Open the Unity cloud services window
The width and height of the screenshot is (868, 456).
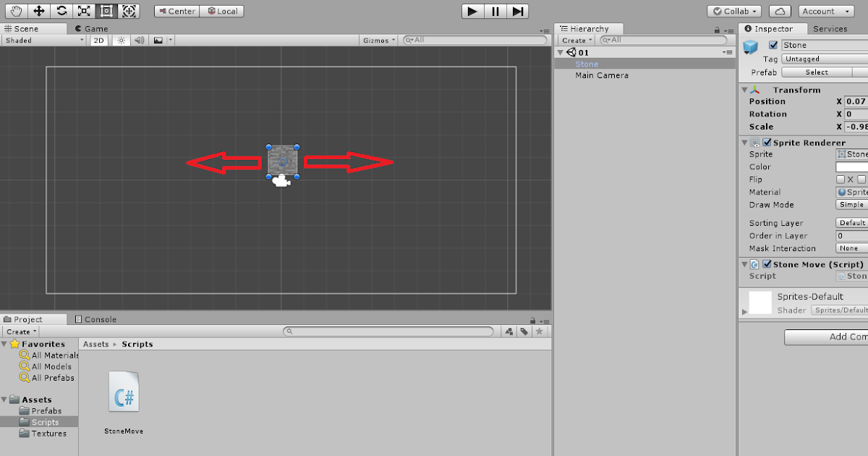point(780,11)
